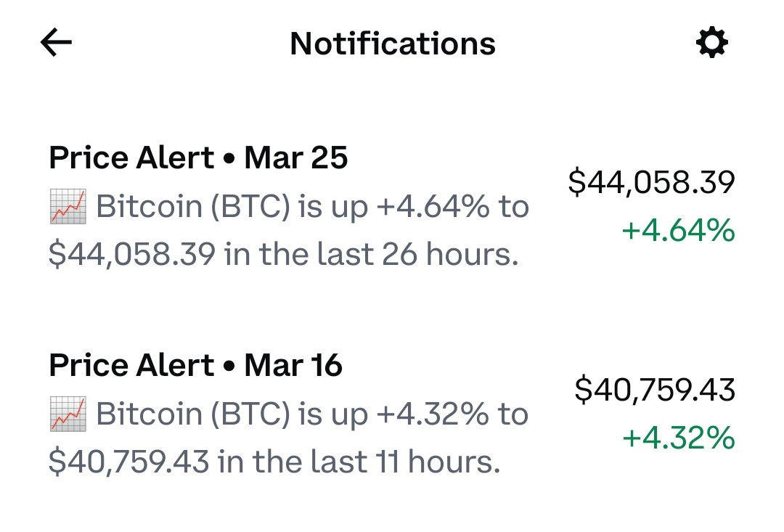The width and height of the screenshot is (784, 532).
Task: Click the 'Price Alert • Mar 16' heading
Action: (195, 366)
